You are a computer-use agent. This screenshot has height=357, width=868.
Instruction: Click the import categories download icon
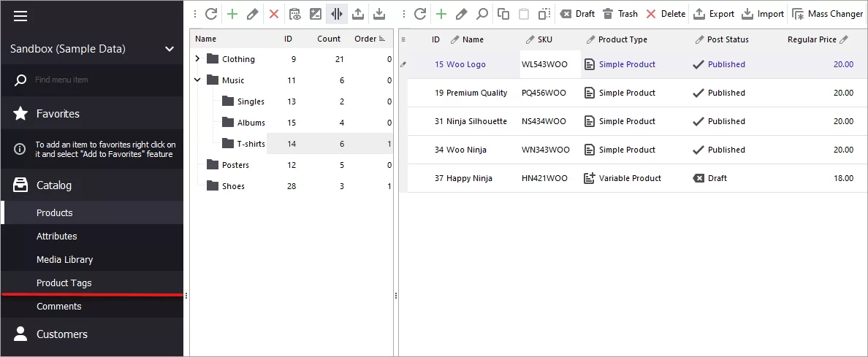coord(379,14)
